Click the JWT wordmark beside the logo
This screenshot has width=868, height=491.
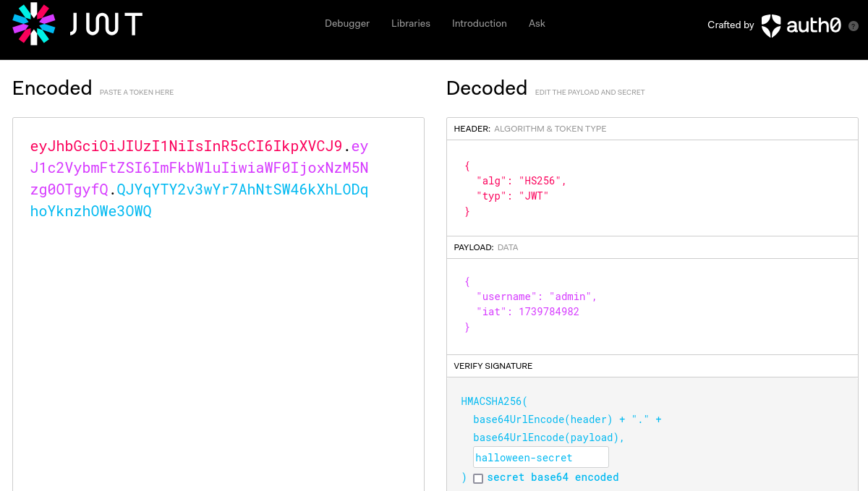tap(106, 25)
